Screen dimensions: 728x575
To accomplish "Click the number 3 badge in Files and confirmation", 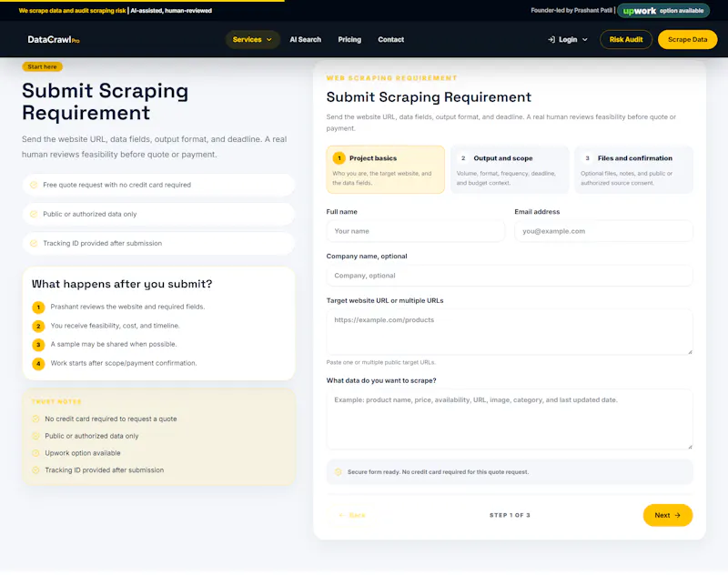I will click(587, 158).
